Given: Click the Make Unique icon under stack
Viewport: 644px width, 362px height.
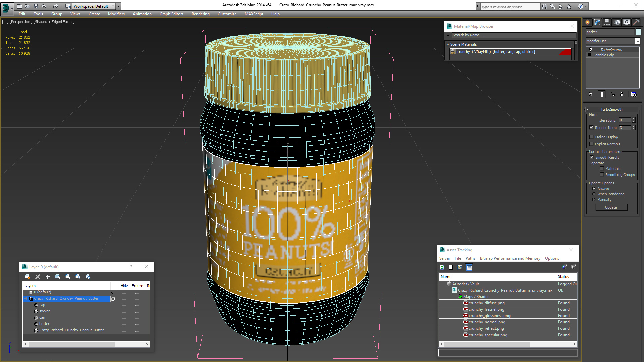Looking at the screenshot, I should coord(613,94).
